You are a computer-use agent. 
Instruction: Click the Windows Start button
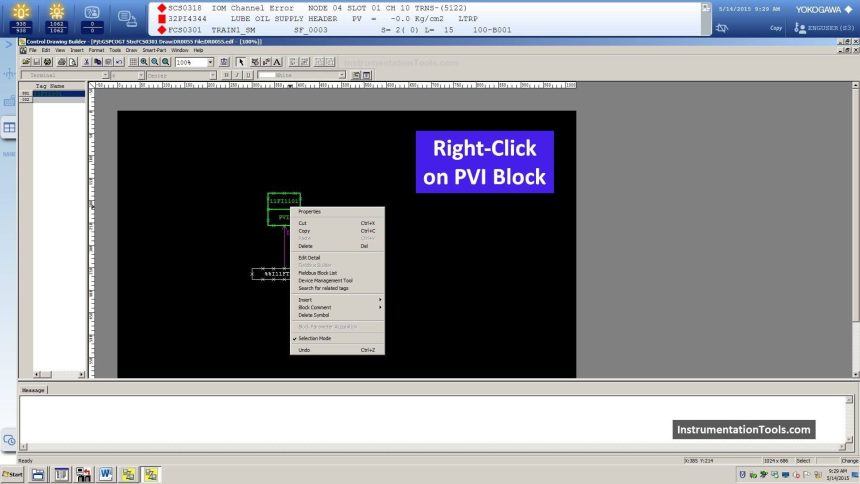pos(14,474)
